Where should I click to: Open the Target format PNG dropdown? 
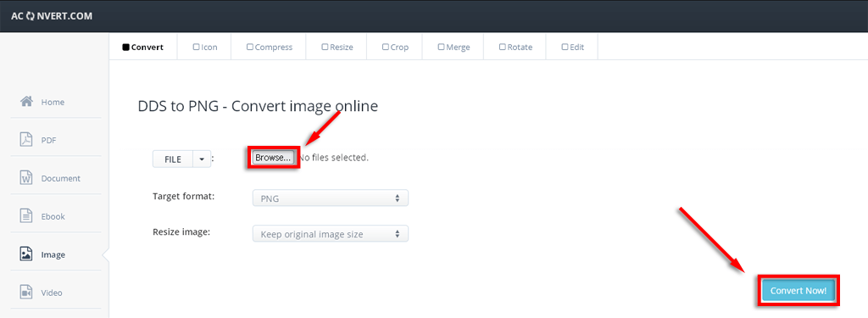click(x=330, y=198)
